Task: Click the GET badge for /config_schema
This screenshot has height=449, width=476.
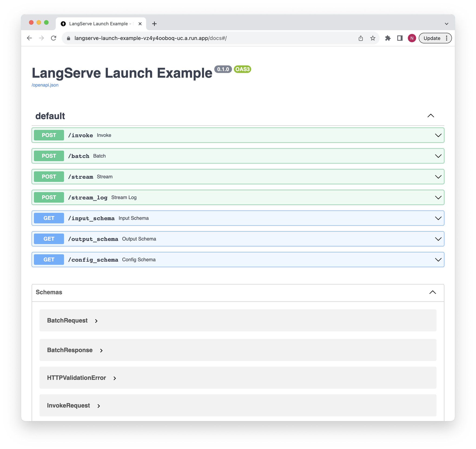Action: 49,260
